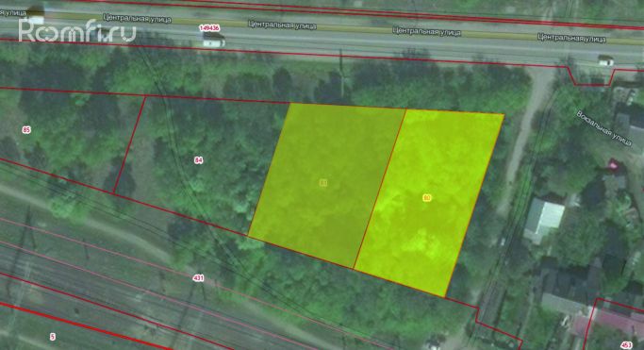Screen dimensions: 644x350
Task: Click the white-roofed building near Вокзальная
Action: point(544,219)
